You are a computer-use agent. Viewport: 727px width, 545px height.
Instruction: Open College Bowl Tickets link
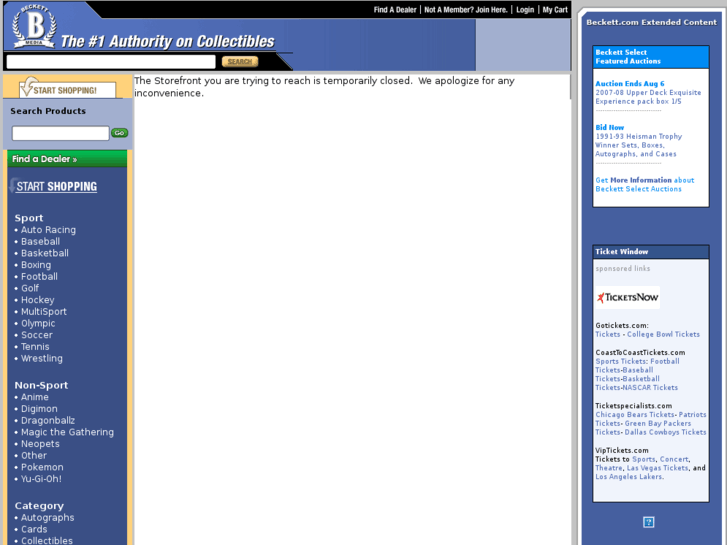(x=663, y=334)
